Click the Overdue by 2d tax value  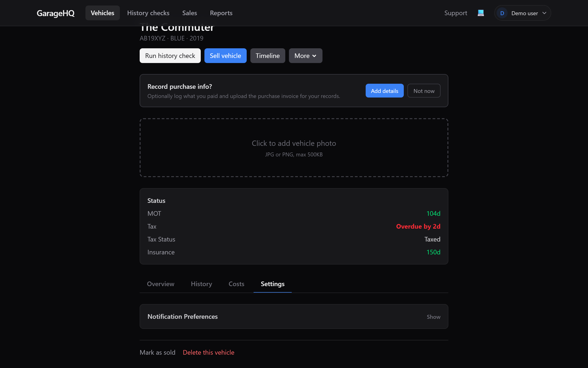(418, 226)
